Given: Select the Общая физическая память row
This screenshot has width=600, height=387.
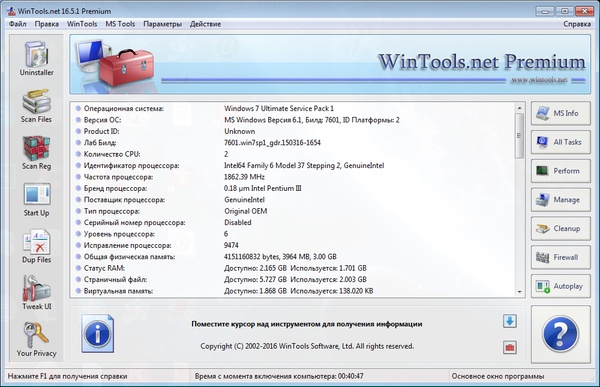Looking at the screenshot, I should pyautogui.click(x=293, y=257).
